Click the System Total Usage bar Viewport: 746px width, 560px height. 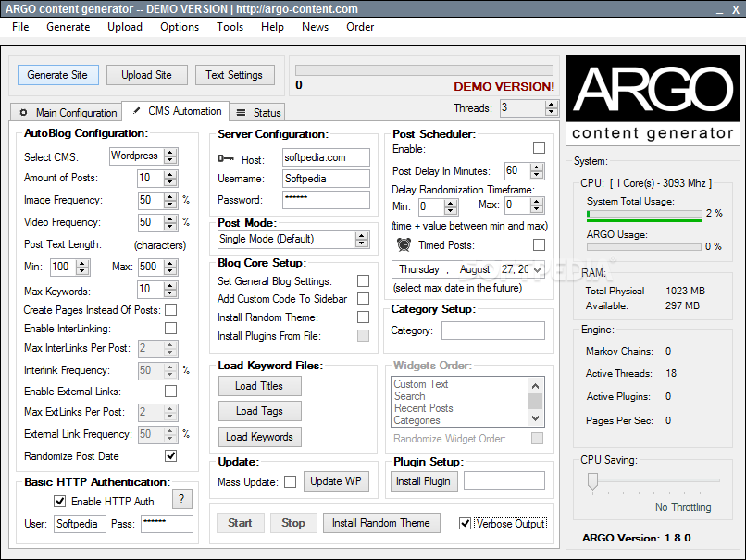coord(644,214)
